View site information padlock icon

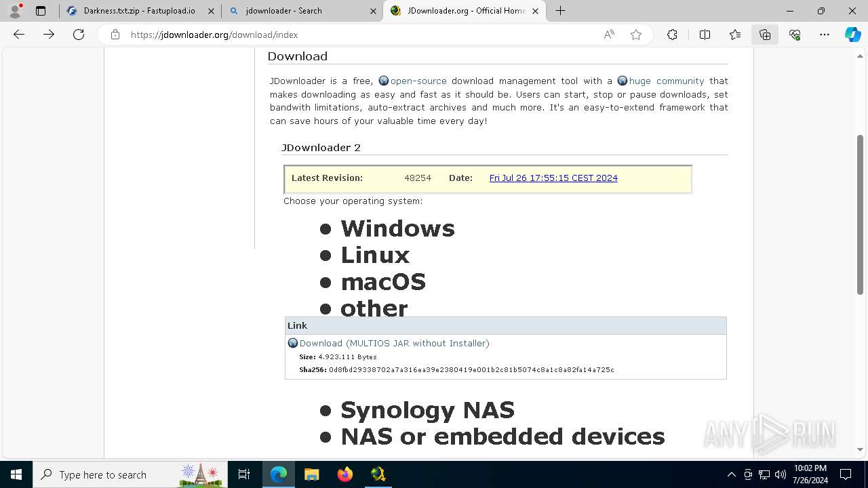pos(115,35)
